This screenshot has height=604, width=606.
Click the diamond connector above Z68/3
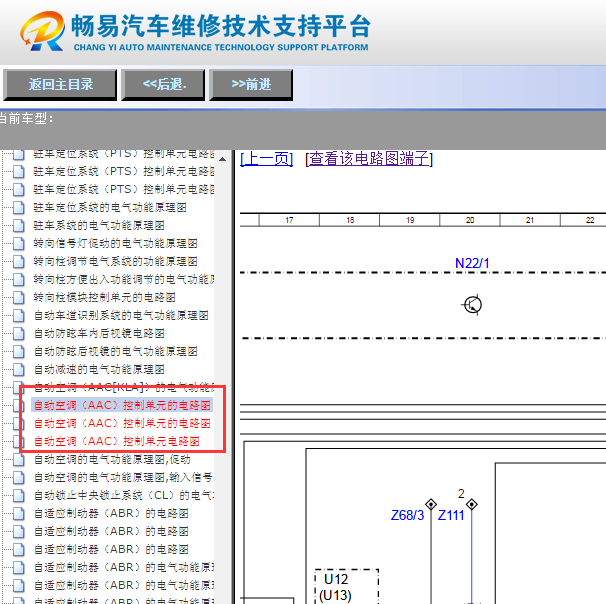pyautogui.click(x=431, y=504)
